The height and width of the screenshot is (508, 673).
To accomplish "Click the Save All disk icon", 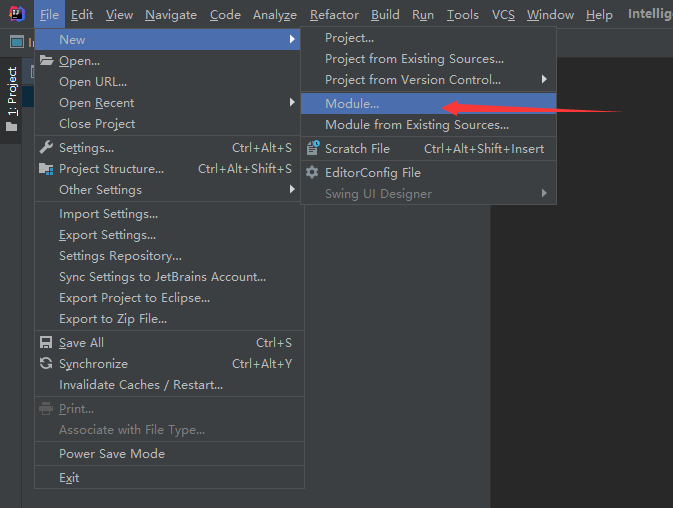I will (x=46, y=343).
